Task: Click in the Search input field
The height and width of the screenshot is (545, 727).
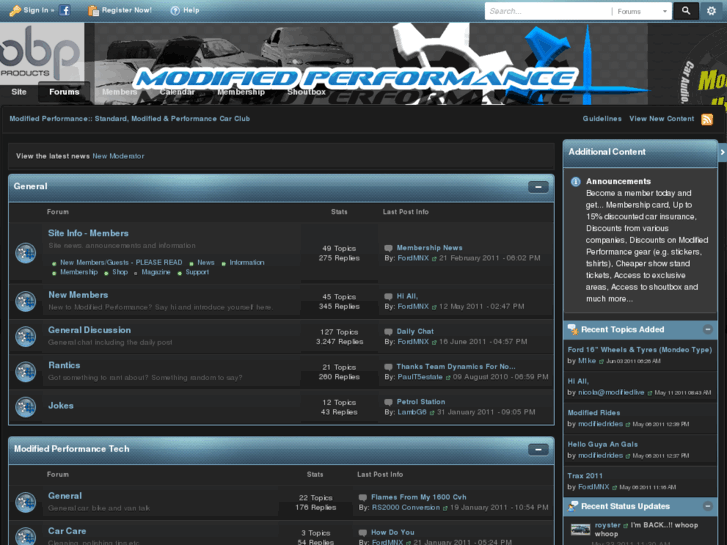Action: click(548, 11)
